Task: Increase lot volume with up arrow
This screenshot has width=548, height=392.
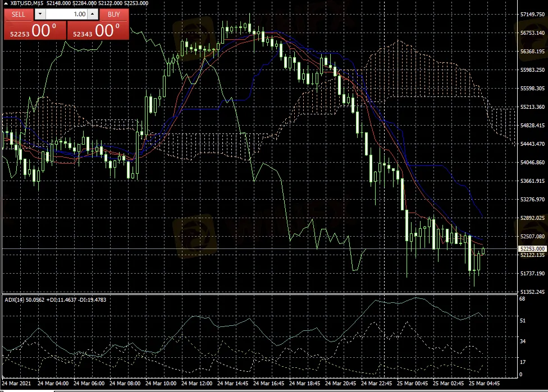Action: tap(92, 14)
